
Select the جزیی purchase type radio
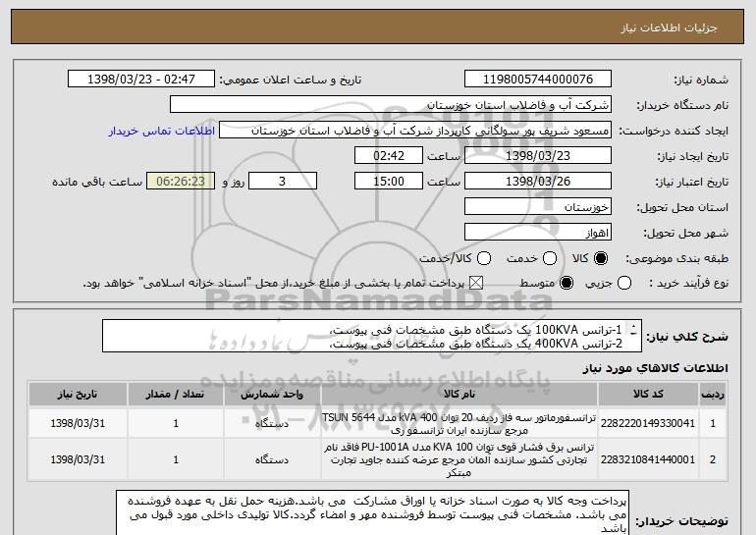click(x=623, y=283)
